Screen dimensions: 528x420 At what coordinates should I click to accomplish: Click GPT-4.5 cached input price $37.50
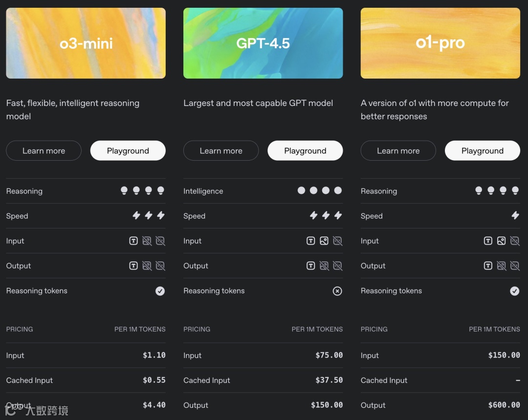pos(329,380)
